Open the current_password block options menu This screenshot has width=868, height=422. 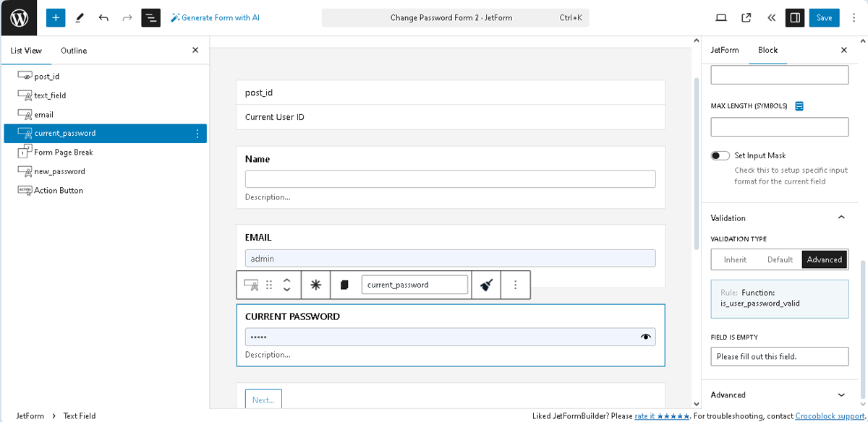tap(197, 133)
